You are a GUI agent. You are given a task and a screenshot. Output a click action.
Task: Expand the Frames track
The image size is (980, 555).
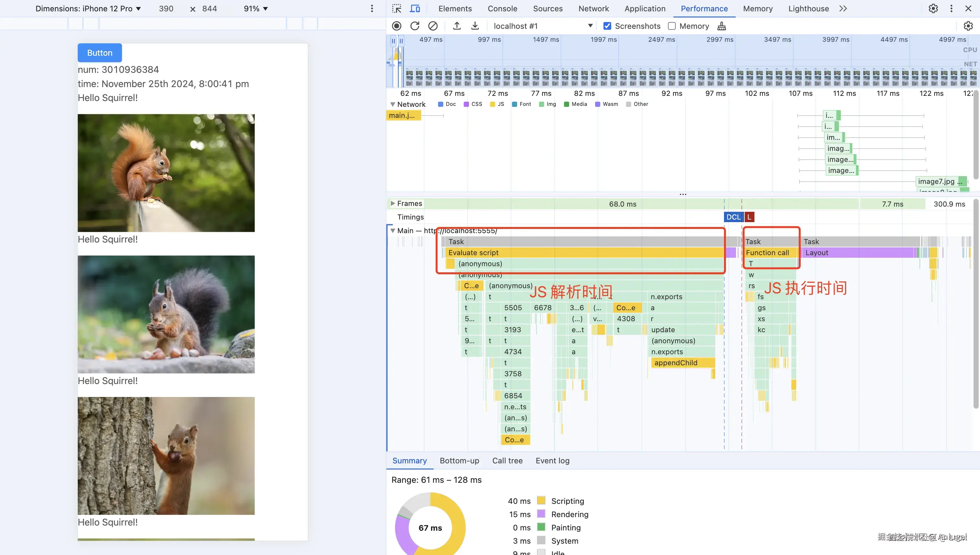pyautogui.click(x=392, y=204)
